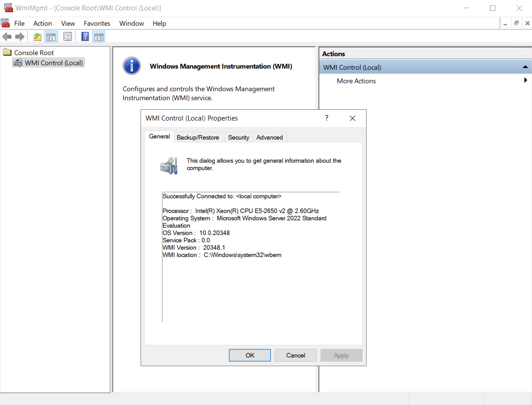Click the dialog's question mark help button
Screen dimensions: 532x405
[x=327, y=118]
